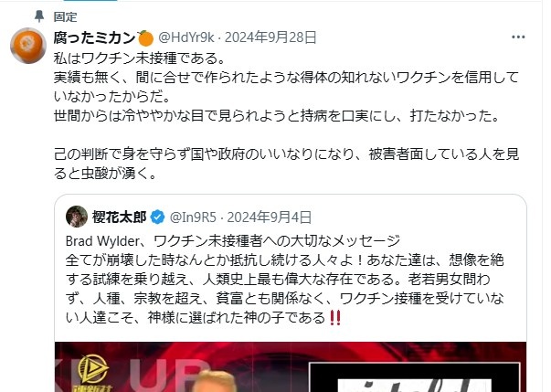The width and height of the screenshot is (551, 392).
Task: Click the red double exclamation emoji
Action: pos(335,318)
